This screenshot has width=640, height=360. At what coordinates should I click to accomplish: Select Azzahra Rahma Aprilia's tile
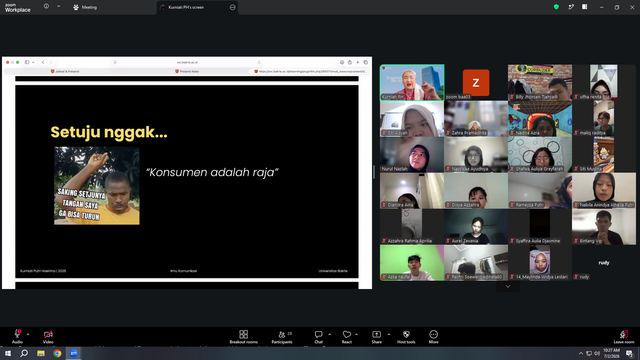pyautogui.click(x=412, y=227)
